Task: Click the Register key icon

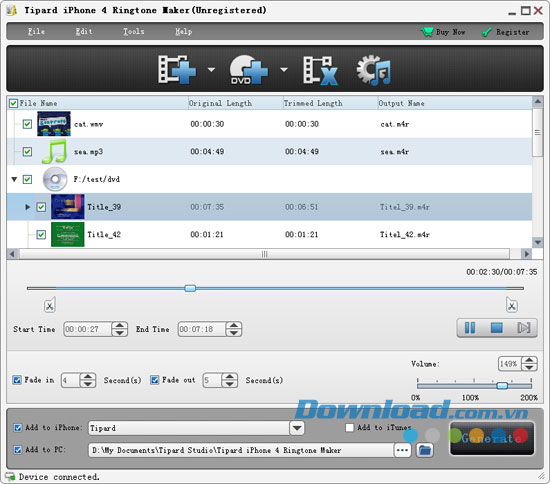Action: [x=487, y=32]
